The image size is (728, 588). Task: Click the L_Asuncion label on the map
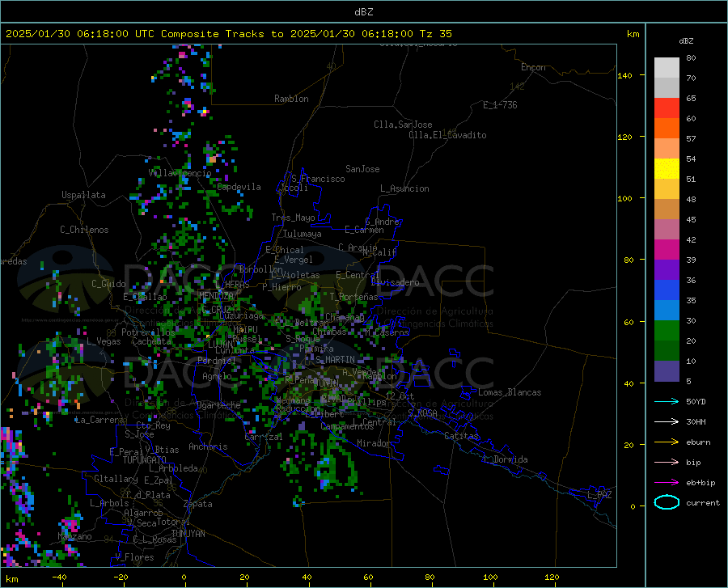(404, 188)
